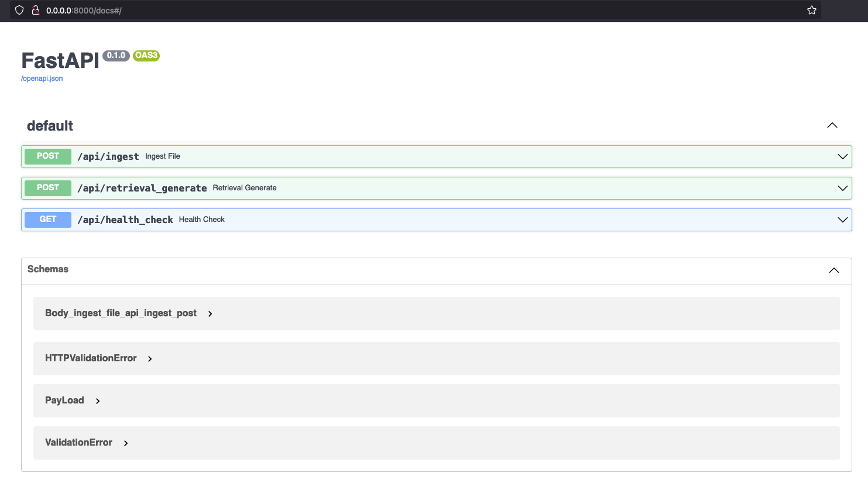This screenshot has height=486, width=868.
Task: Bookmark this page with the star icon
Action: pyautogui.click(x=812, y=10)
